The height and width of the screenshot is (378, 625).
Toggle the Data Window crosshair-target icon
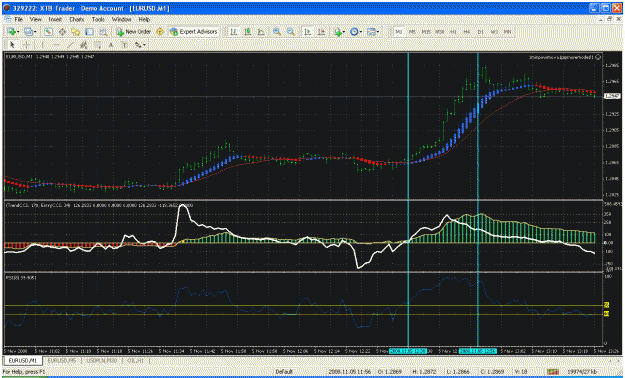[x=62, y=32]
